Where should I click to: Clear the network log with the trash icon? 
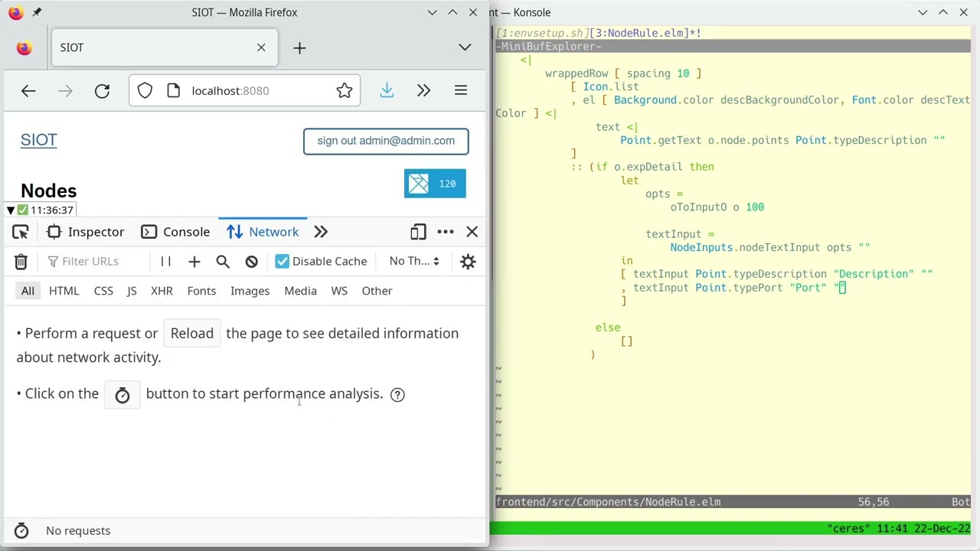pyautogui.click(x=21, y=262)
